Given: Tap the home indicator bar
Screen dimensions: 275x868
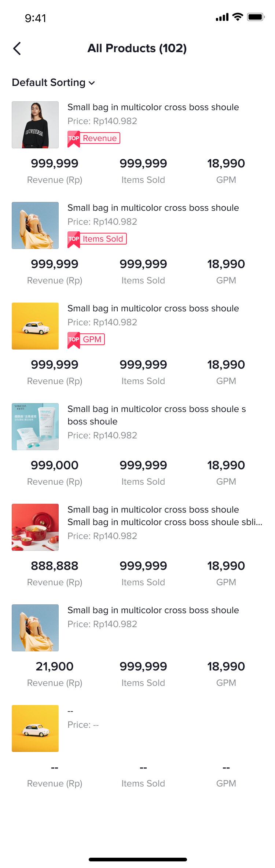Looking at the screenshot, I should 137,859.
